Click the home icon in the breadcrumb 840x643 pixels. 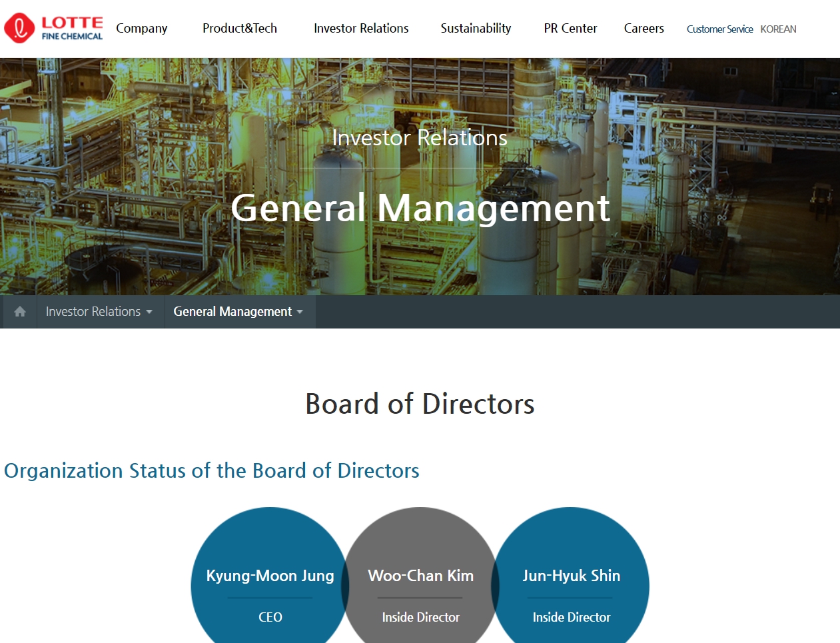[x=18, y=311]
